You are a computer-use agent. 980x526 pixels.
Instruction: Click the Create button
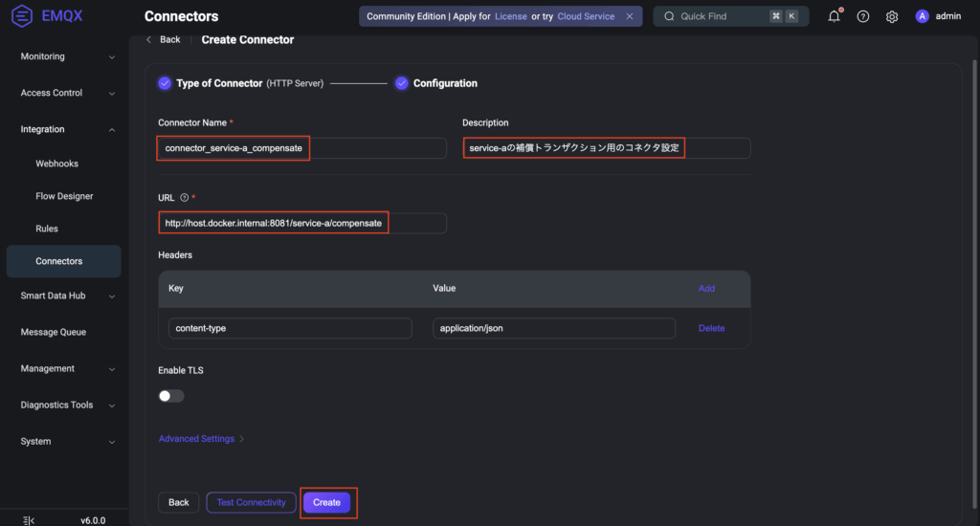[326, 502]
